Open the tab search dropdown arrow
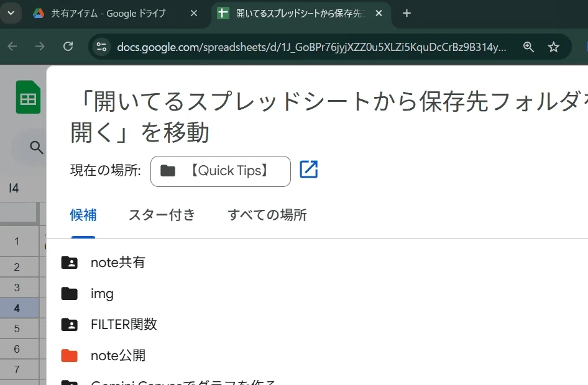This screenshot has width=588, height=385. pyautogui.click(x=11, y=13)
